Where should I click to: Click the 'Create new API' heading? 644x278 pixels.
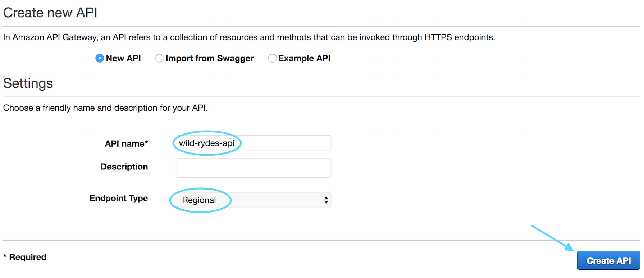(50, 13)
